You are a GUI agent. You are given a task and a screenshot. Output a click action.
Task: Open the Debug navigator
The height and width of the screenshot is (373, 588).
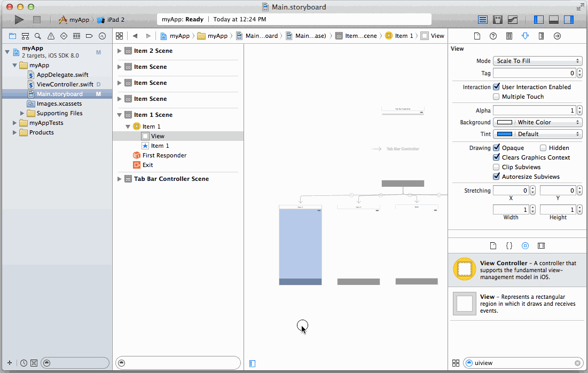(x=76, y=36)
